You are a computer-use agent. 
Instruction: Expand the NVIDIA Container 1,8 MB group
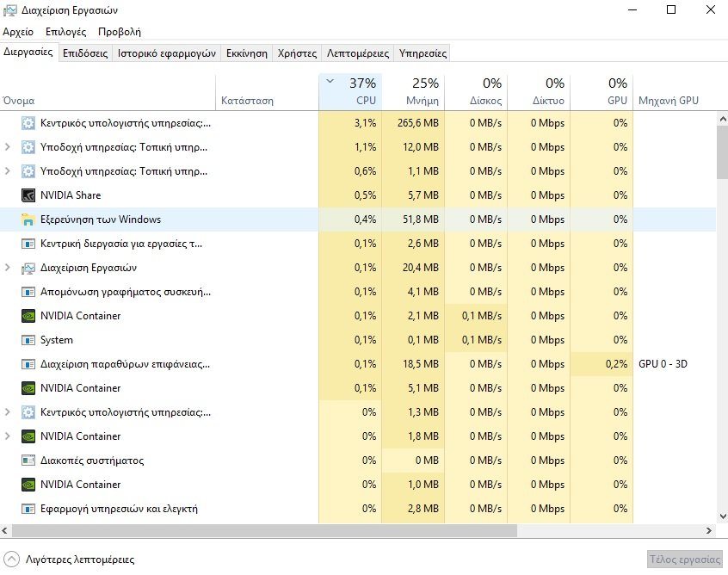click(x=8, y=436)
